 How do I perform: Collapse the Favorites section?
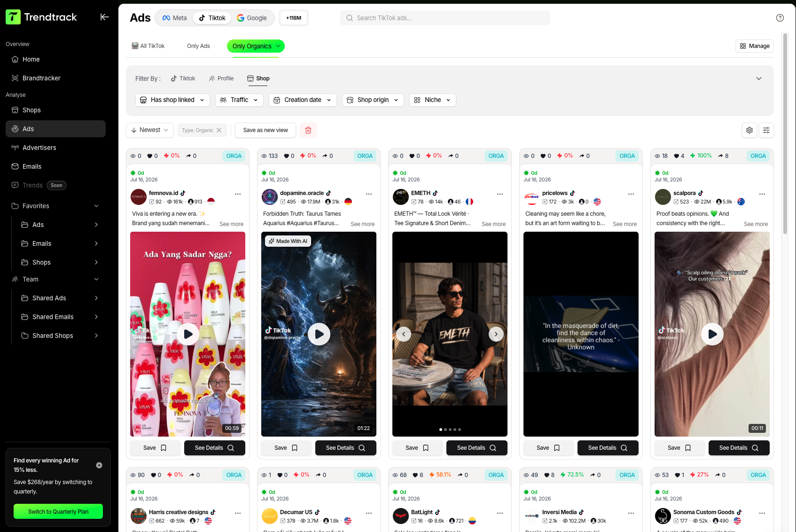96,206
